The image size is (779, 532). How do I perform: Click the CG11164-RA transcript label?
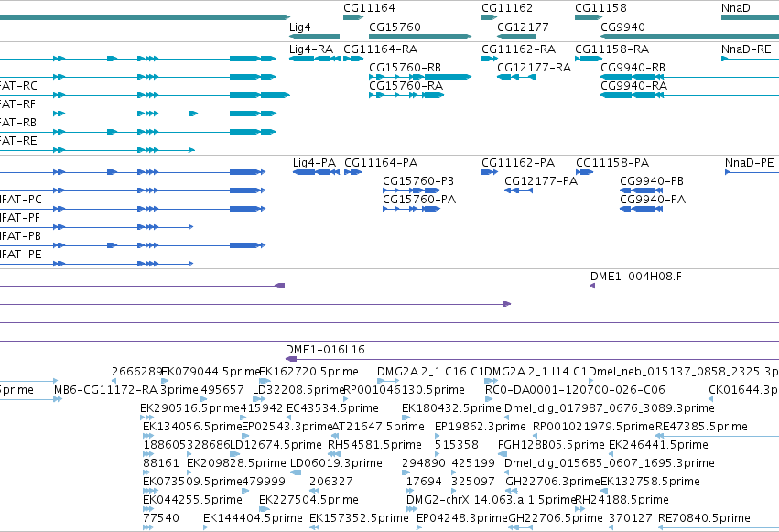pyautogui.click(x=381, y=49)
